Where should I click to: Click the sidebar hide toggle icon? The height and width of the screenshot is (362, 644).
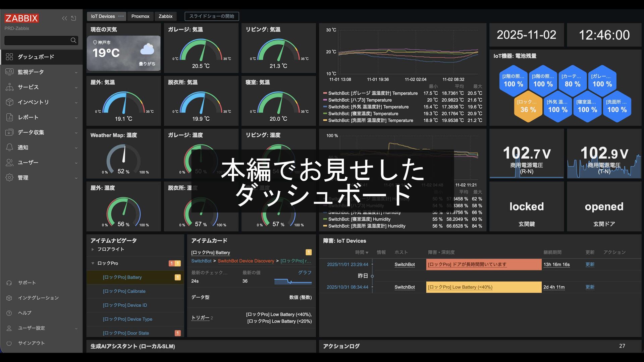pos(74,18)
